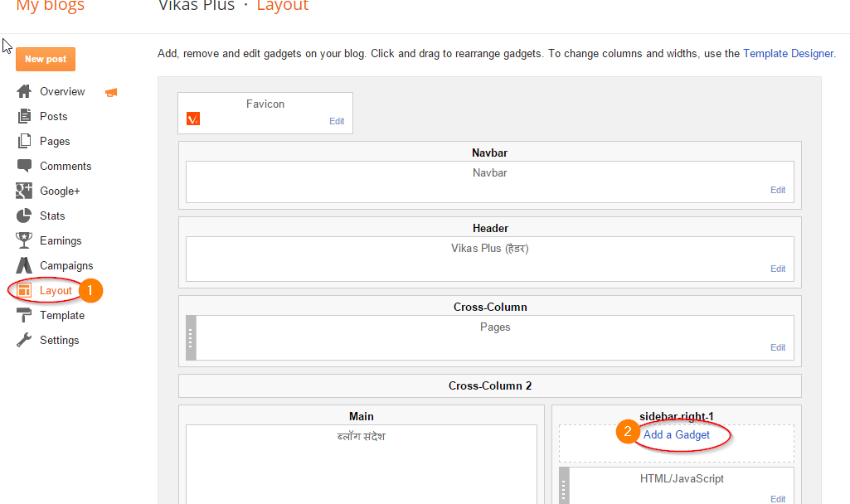Click the Stats pie chart icon
The width and height of the screenshot is (850, 504).
24,216
